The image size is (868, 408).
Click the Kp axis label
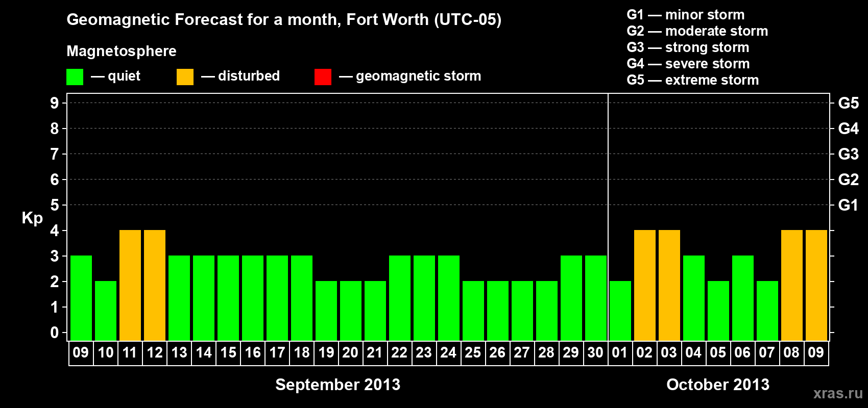coord(32,218)
